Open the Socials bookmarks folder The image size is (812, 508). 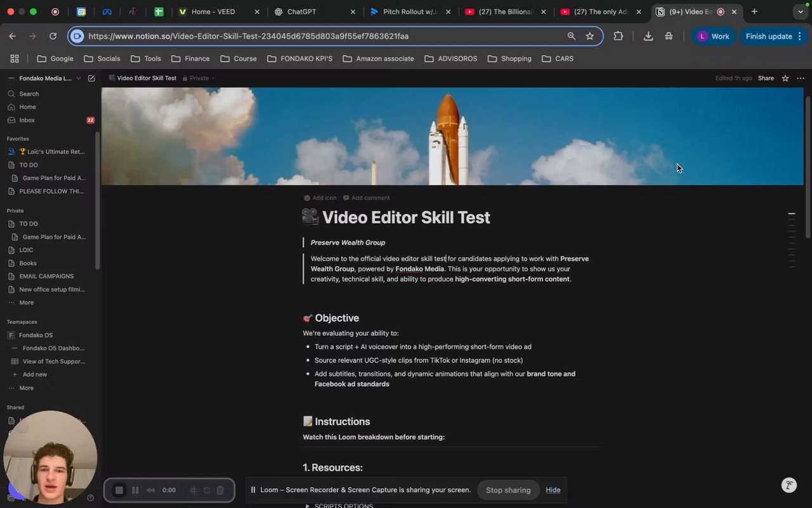102,58
